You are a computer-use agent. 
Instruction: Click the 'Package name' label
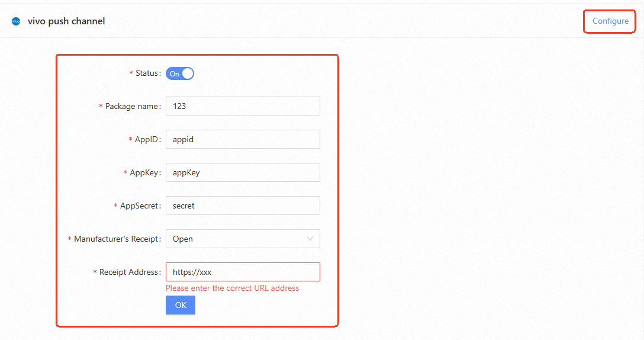(132, 107)
